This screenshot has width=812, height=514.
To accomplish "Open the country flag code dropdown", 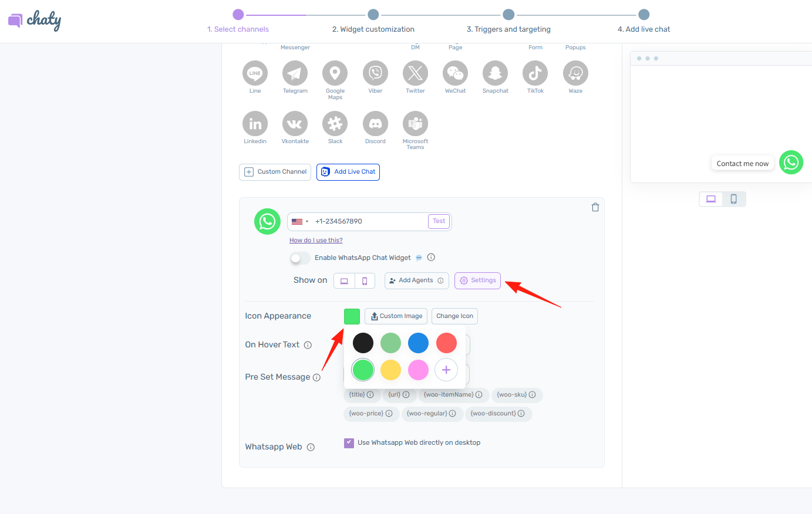I will click(x=300, y=222).
